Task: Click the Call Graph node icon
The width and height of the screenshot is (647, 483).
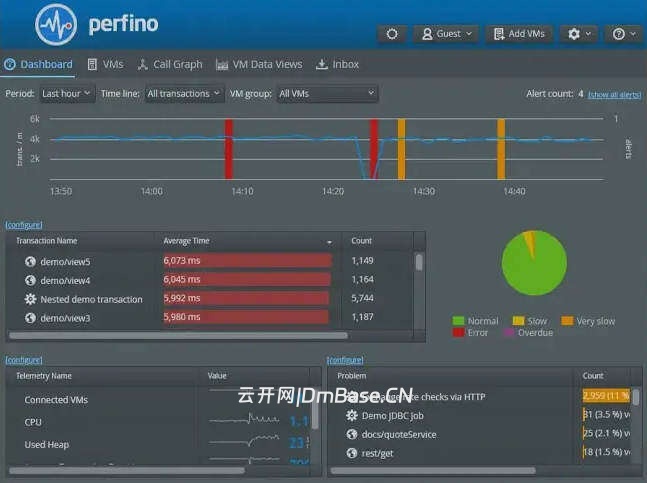Action: [142, 64]
